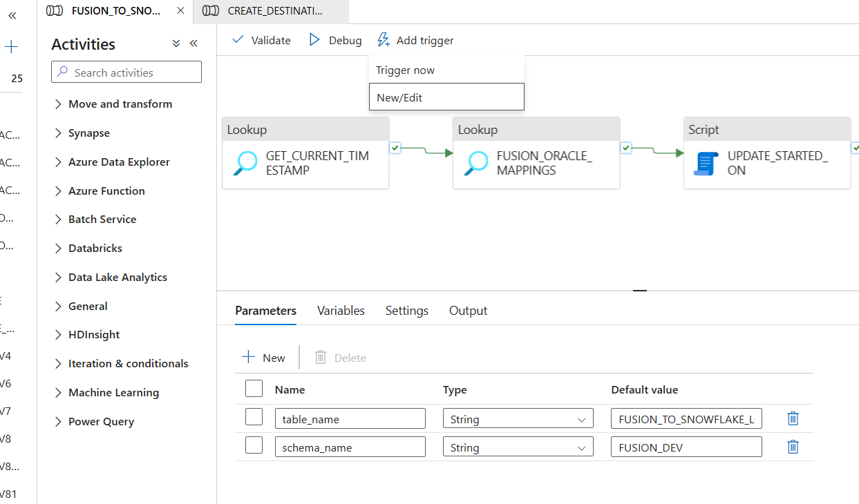Click pipeline icon on FUSION_TO_SNO tab
This screenshot has height=504, width=859.
point(55,11)
